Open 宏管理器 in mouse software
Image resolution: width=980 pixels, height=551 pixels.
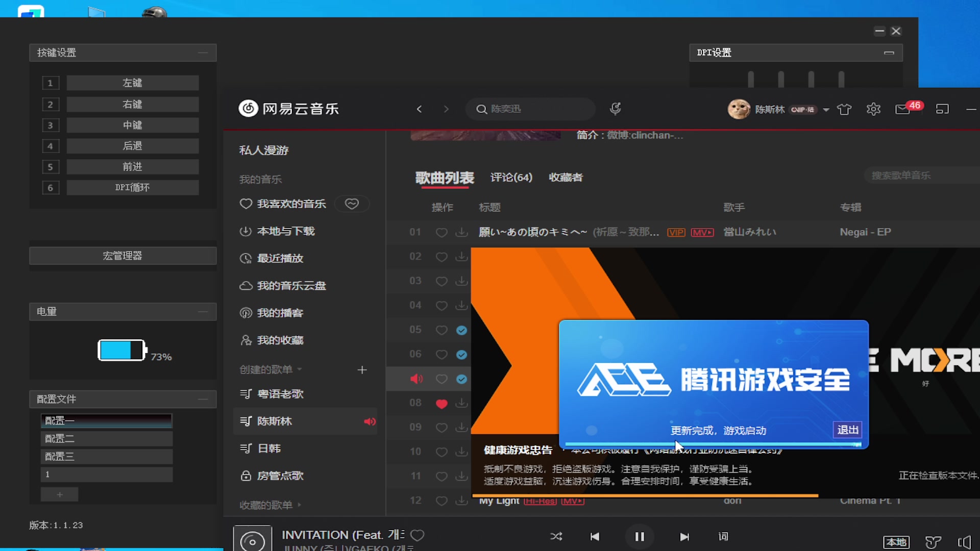click(122, 256)
